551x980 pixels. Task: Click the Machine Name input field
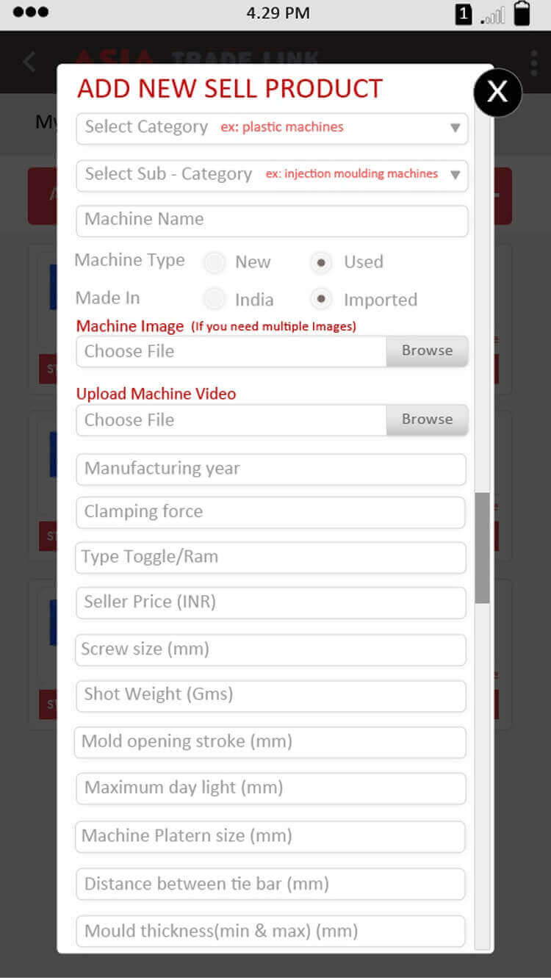272,220
